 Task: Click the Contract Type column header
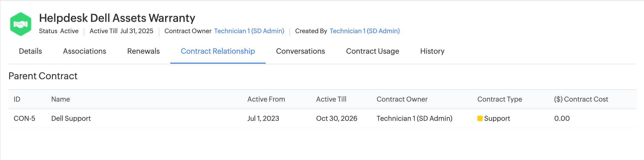pos(500,99)
